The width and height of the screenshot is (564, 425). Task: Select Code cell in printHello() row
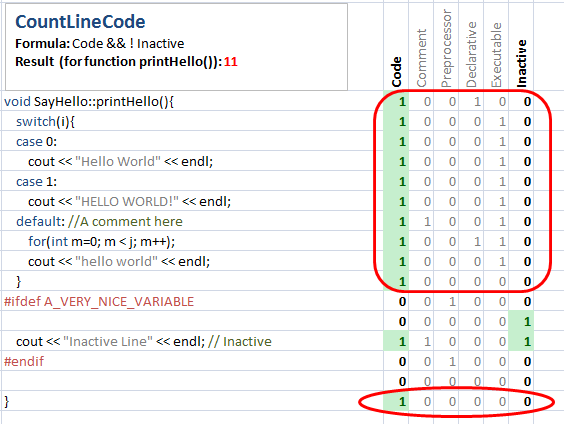tap(396, 102)
